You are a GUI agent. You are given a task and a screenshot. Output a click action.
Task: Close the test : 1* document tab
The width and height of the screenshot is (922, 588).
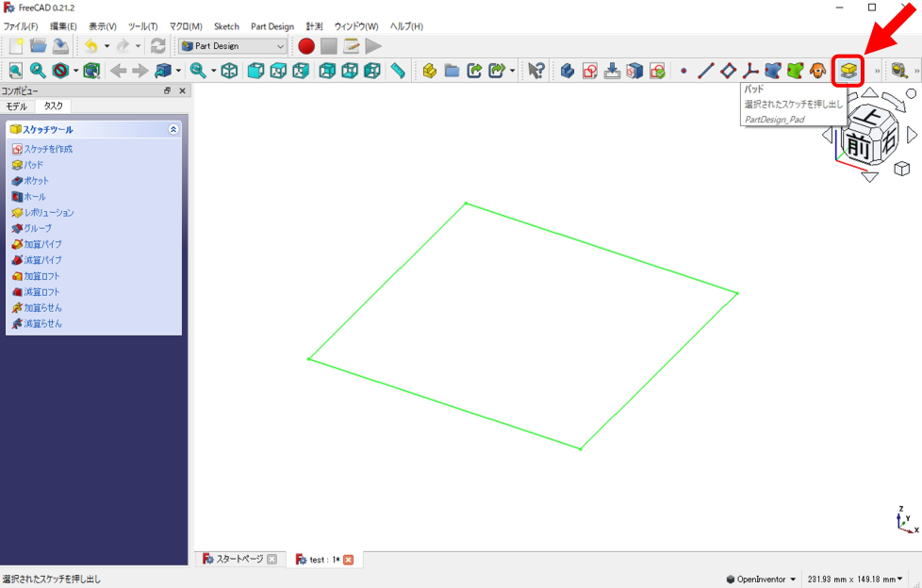[348, 560]
